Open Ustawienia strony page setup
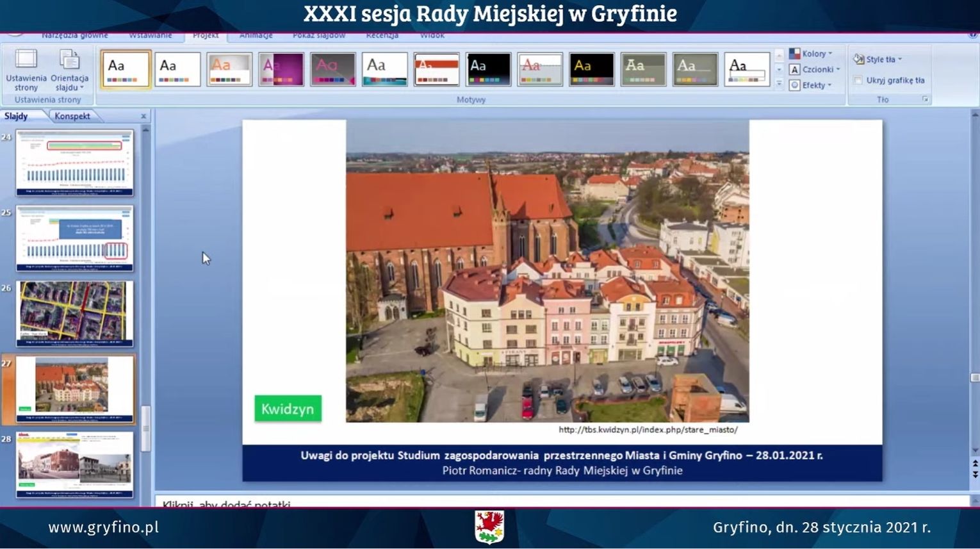The width and height of the screenshot is (980, 549). click(x=26, y=69)
